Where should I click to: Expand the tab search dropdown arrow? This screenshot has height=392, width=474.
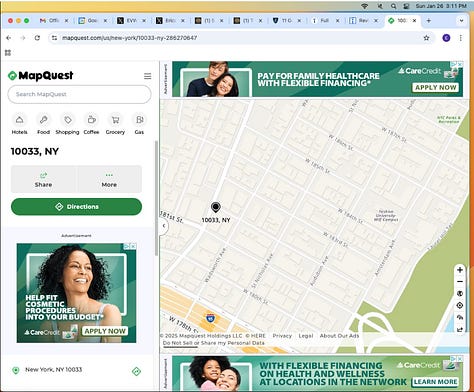461,21
